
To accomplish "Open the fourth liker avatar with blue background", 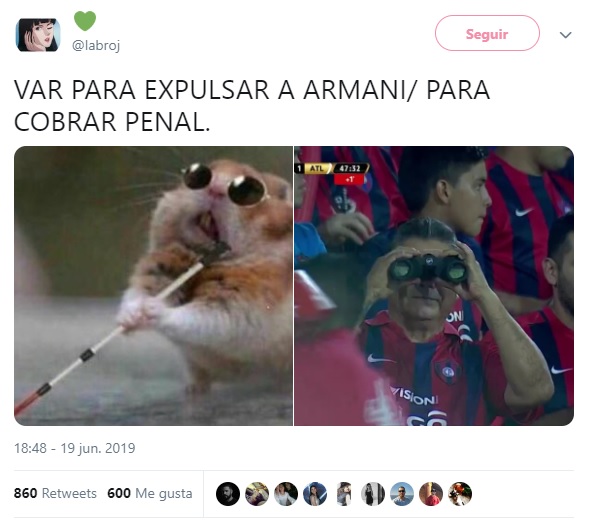I will click(x=315, y=494).
